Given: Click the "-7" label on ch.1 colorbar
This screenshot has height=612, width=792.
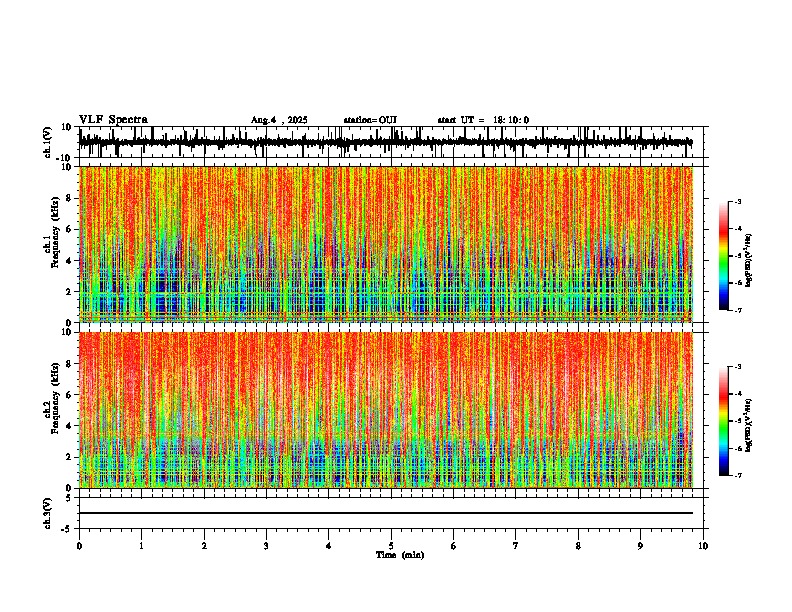Looking at the screenshot, I should pos(738,310).
